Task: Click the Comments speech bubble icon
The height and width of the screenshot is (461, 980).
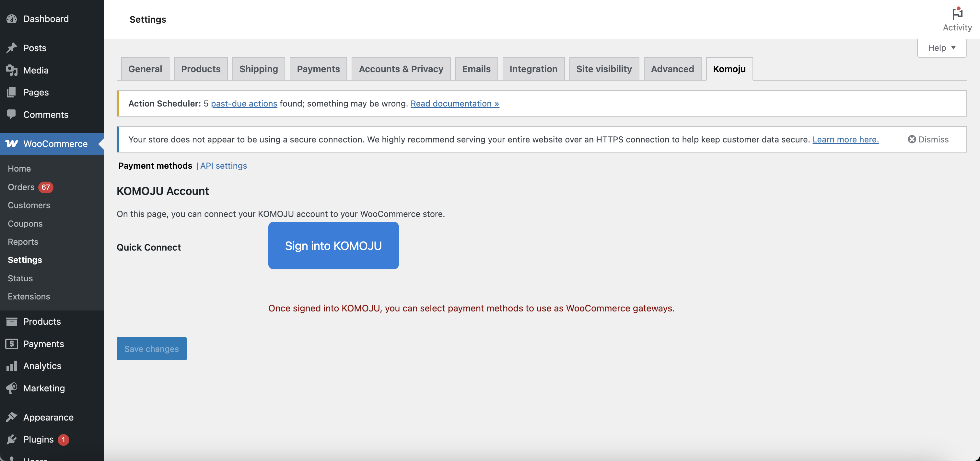Action: click(12, 114)
